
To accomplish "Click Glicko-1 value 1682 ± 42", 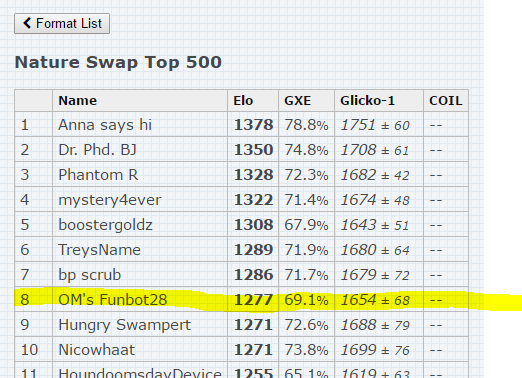I will [375, 175].
